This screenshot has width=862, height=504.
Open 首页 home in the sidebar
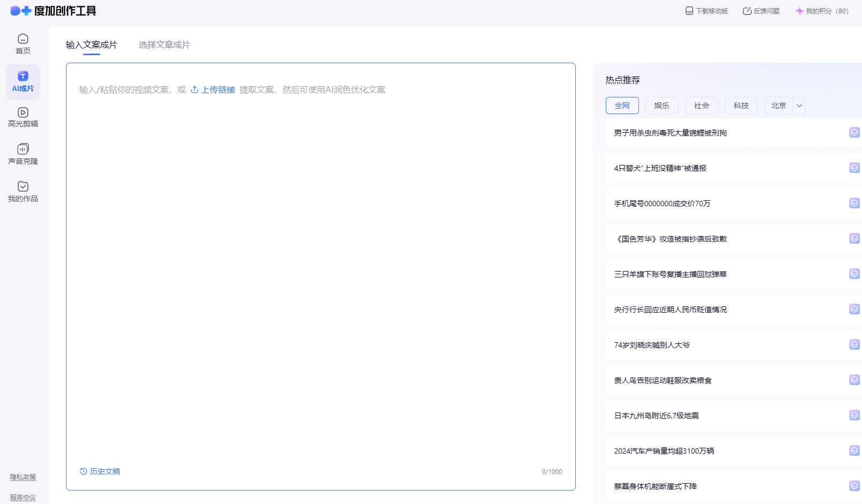pos(23,44)
